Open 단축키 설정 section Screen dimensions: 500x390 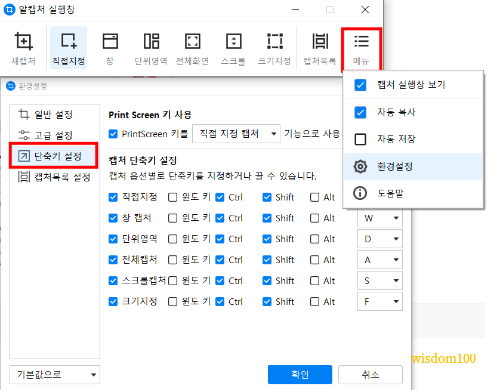coord(53,156)
